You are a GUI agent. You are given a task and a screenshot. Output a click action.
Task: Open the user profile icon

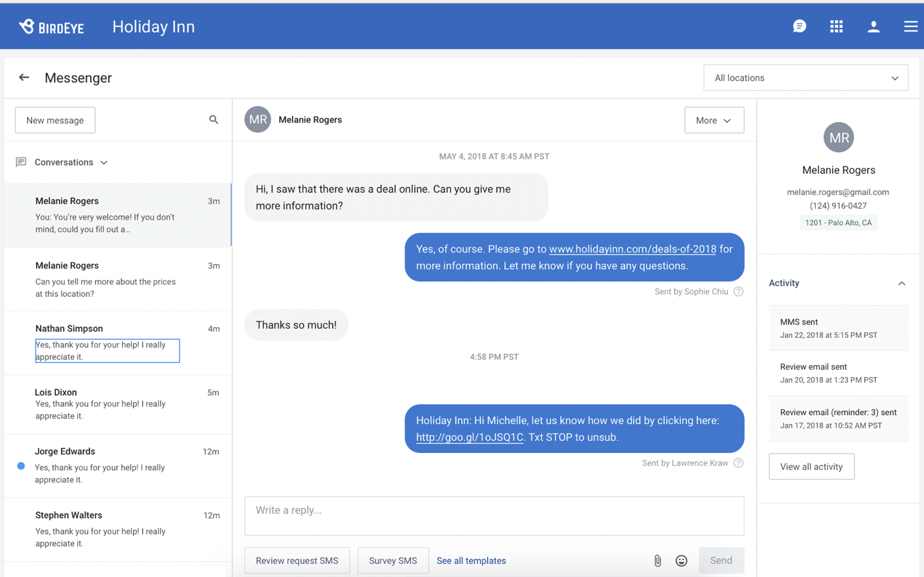(x=873, y=26)
